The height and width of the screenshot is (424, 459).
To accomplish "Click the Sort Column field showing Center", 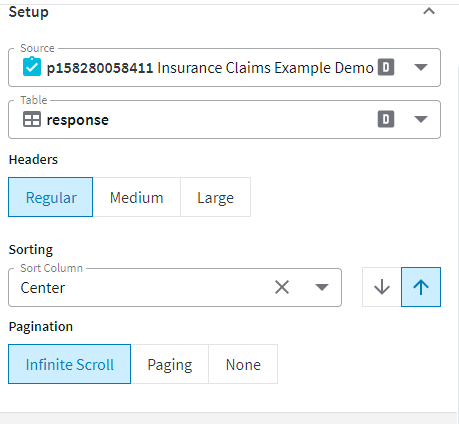I will click(x=175, y=287).
